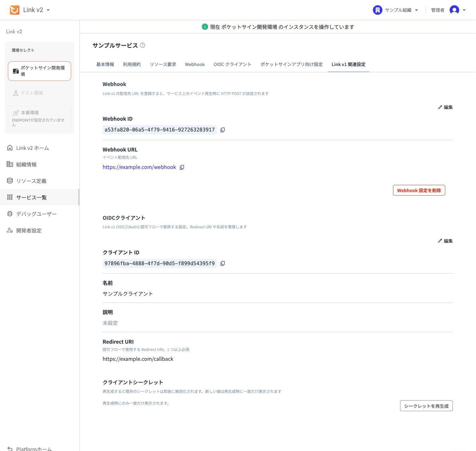Screen dimensions: 476x451
Task: Select the Link v1 関連設定 tab
Action: click(x=349, y=64)
